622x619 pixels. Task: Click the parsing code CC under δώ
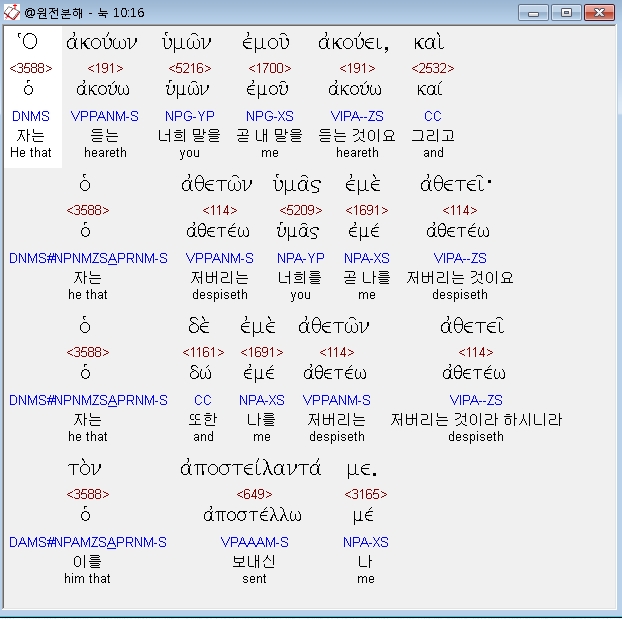(x=203, y=400)
